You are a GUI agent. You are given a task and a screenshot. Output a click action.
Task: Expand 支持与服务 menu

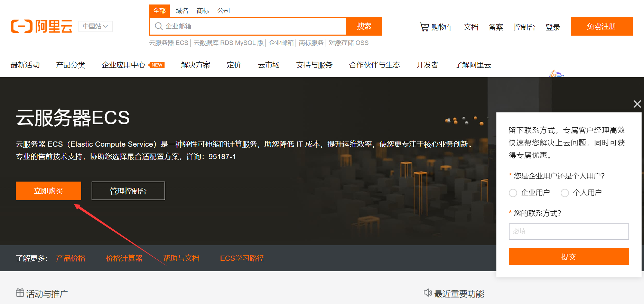tap(314, 65)
